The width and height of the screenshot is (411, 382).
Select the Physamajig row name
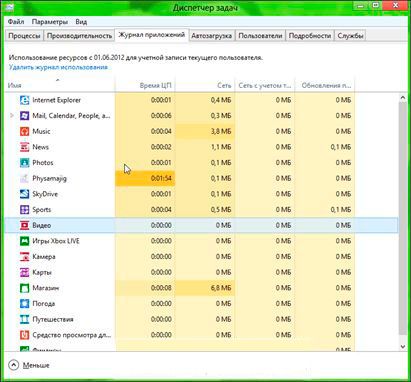coord(49,178)
